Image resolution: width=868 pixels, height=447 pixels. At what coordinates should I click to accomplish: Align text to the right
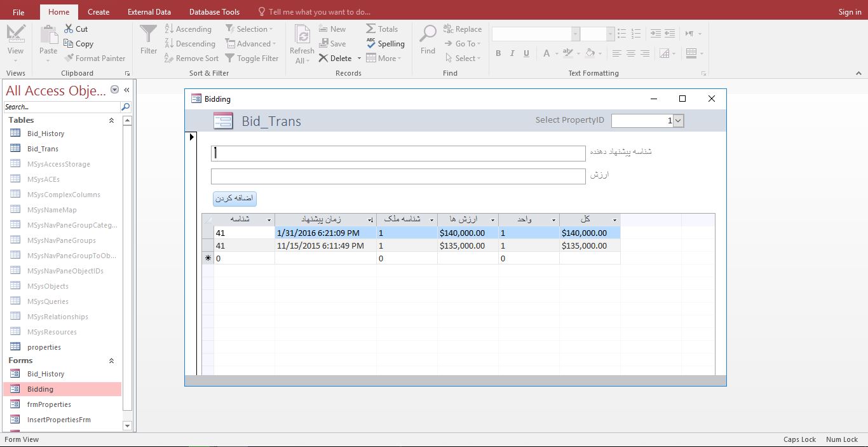[645, 53]
